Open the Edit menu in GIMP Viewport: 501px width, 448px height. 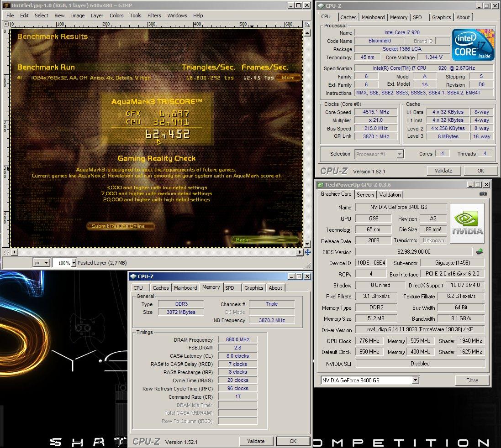[x=24, y=16]
